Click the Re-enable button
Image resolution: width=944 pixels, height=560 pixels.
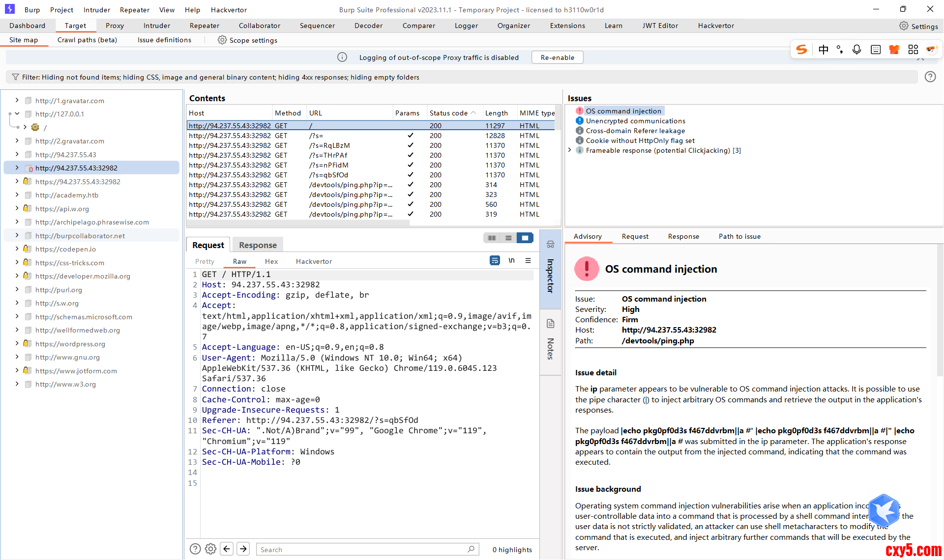[x=557, y=57]
